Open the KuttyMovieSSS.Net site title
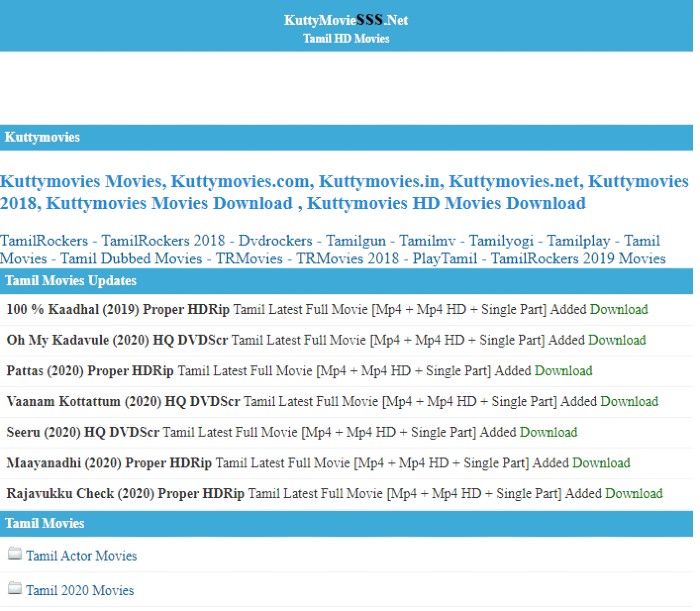 coord(346,20)
